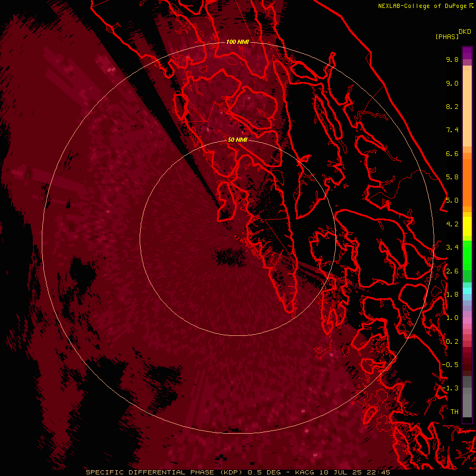Select the DKD product label above legend
Screen dimensions: 476x476
(465, 32)
